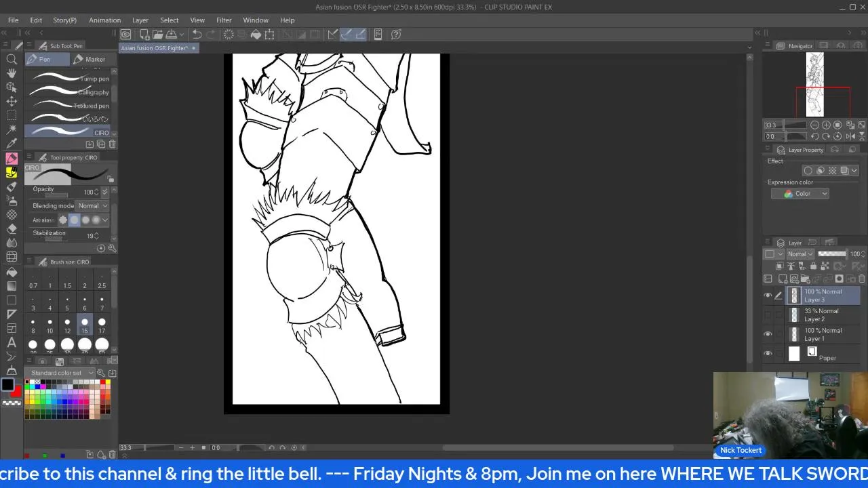Select the Text tool
The height and width of the screenshot is (488, 868).
pos(12,343)
